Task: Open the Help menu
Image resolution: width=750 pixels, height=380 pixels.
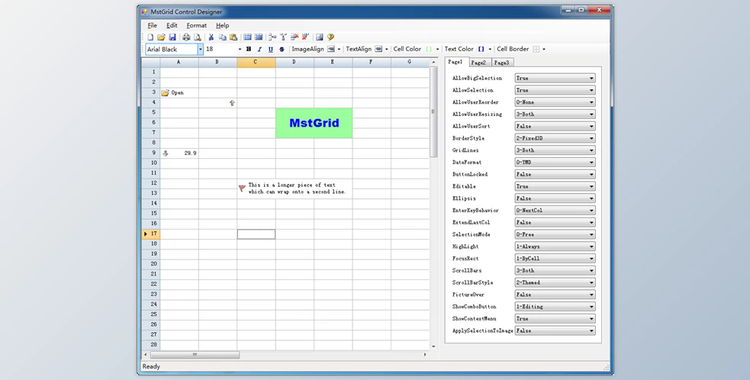Action: [x=222, y=25]
